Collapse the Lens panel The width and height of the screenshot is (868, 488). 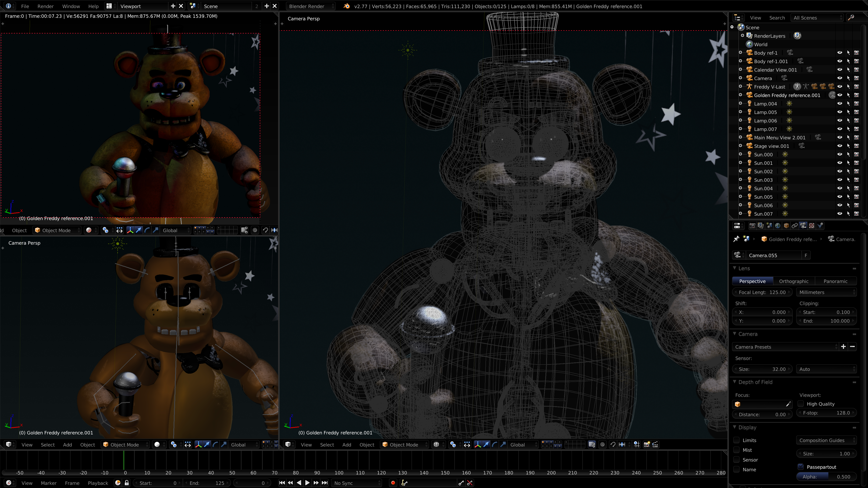pos(734,268)
